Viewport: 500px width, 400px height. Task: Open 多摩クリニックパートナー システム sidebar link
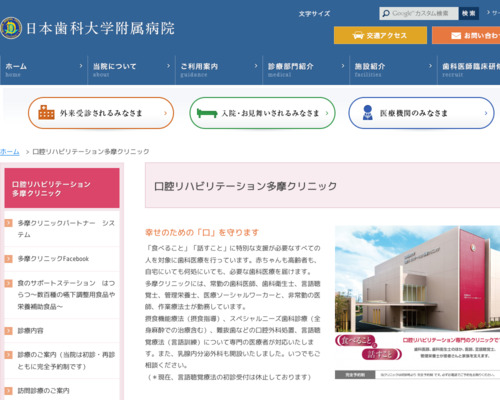pos(66,229)
